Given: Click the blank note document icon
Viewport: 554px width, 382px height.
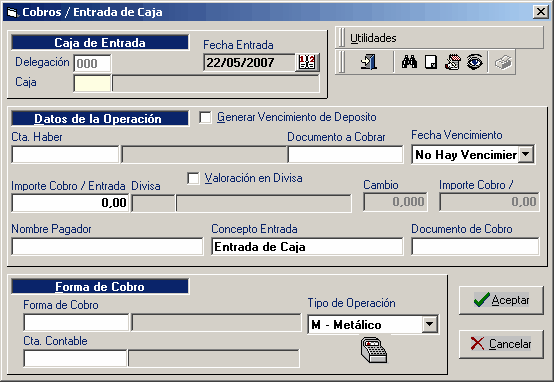Looking at the screenshot, I should [x=431, y=62].
